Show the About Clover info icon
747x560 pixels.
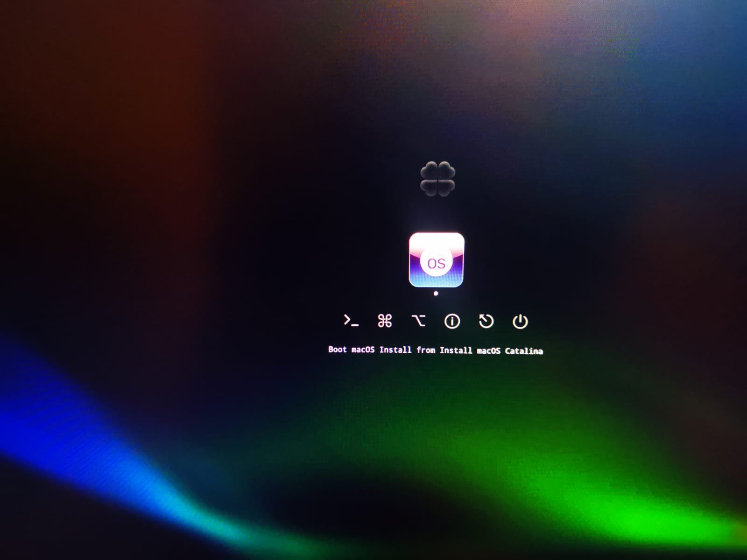(452, 322)
